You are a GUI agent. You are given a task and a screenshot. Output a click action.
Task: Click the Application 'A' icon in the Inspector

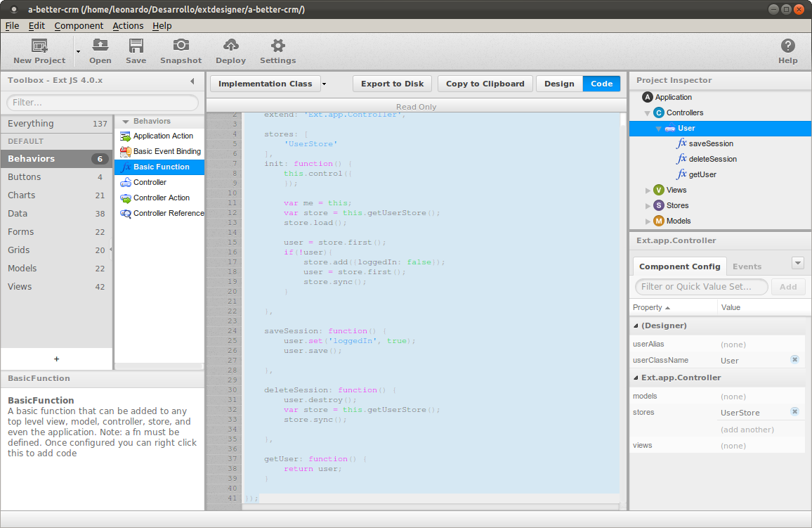pos(648,97)
